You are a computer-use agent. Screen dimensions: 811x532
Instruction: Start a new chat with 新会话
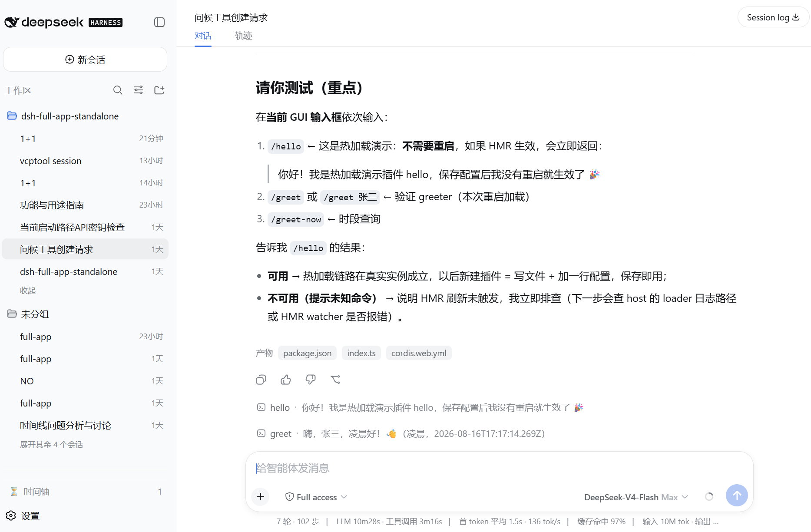coord(85,59)
